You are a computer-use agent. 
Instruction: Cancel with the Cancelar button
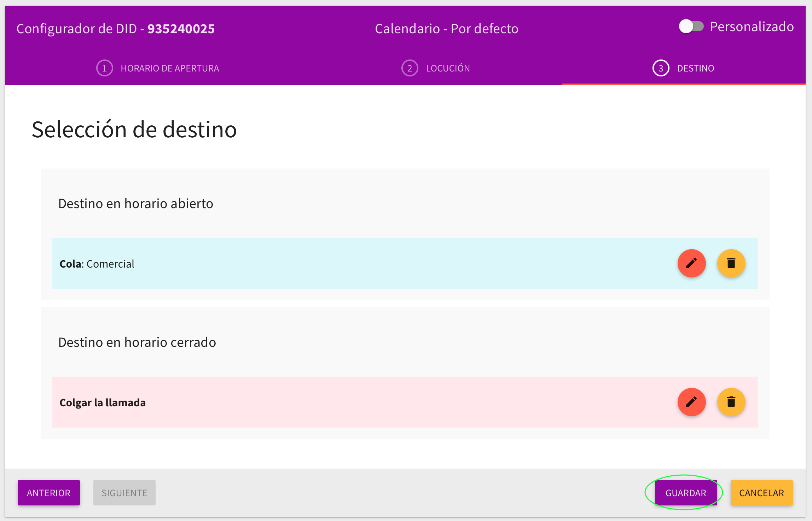click(x=761, y=493)
